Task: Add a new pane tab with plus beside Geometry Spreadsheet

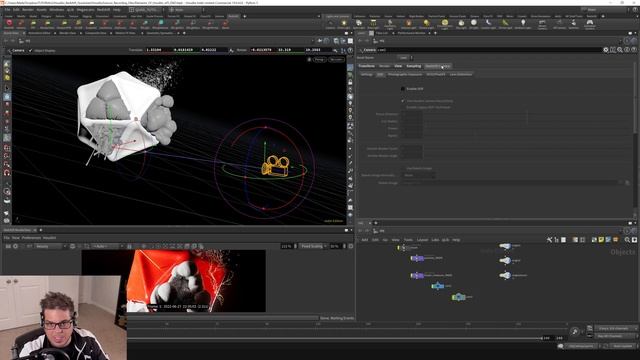Action: tap(184, 33)
